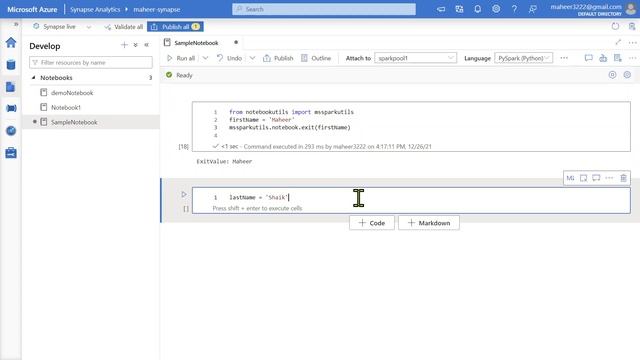Open the Develop hub icon
Viewport: 640px width, 360px height.
coord(11,87)
